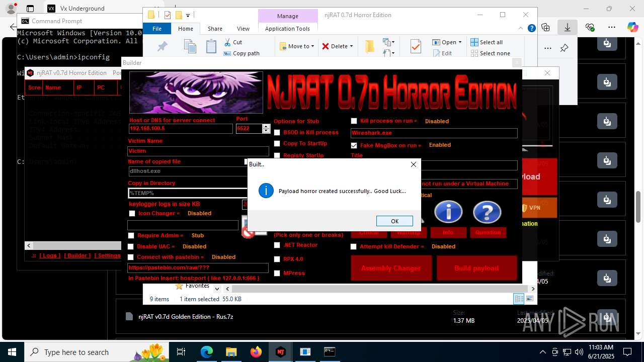644x362 pixels.
Task: Expand the Open dropdown in ribbon
Action: pyautogui.click(x=460, y=42)
